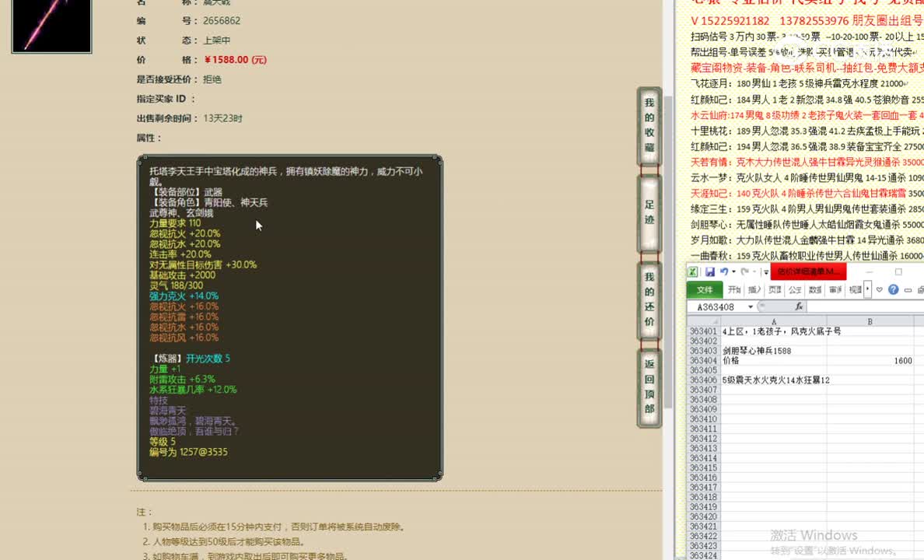Open the Quick Access Toolbar customize dropdown
Image resolution: width=924 pixels, height=560 pixels.
pos(766,272)
